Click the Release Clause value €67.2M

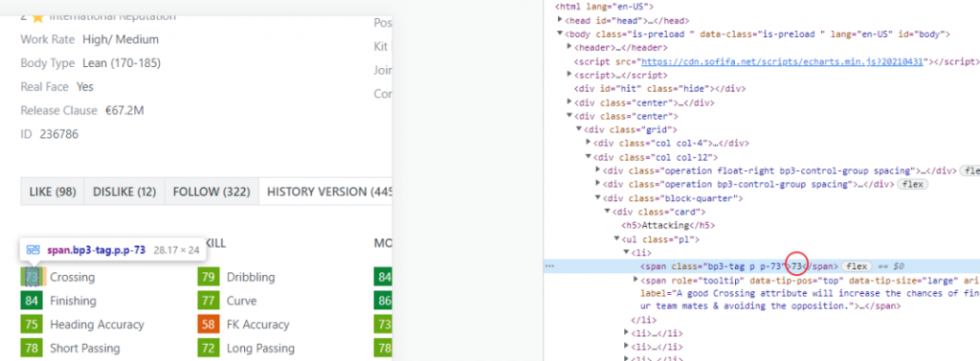124,111
